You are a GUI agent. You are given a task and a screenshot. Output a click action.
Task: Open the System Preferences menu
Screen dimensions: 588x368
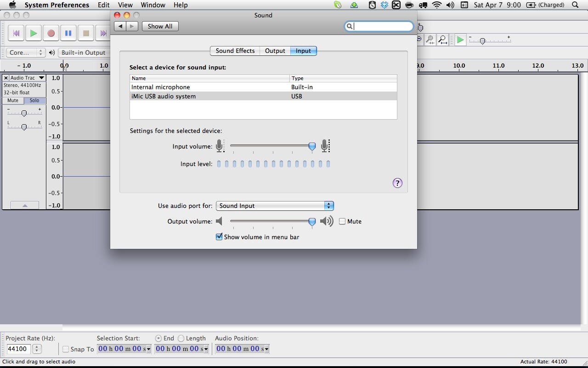pos(57,5)
